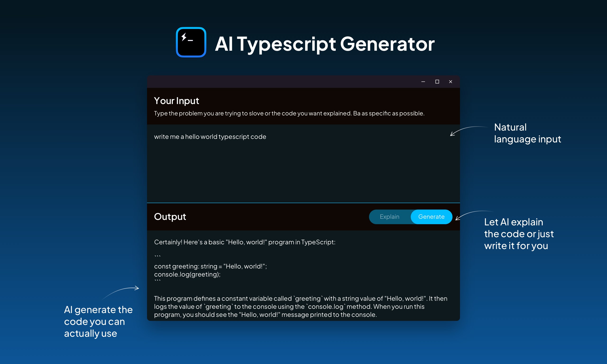Select the Generate mode toggle
Viewport: 607px width, 364px height.
coord(431,217)
